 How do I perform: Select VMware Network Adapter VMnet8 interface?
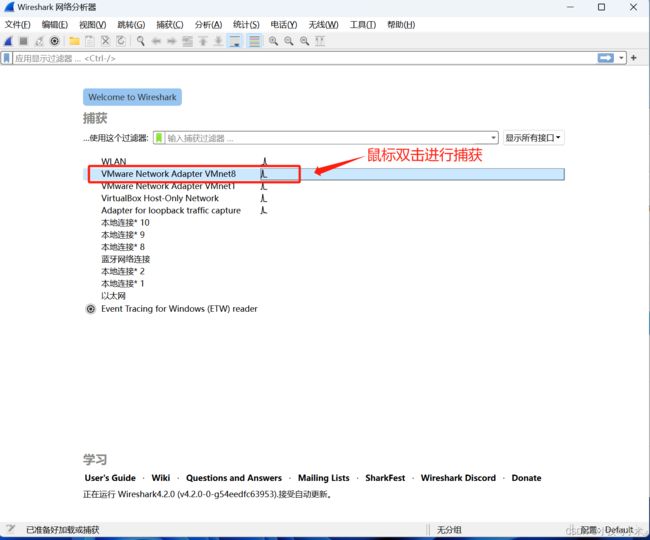[323, 174]
